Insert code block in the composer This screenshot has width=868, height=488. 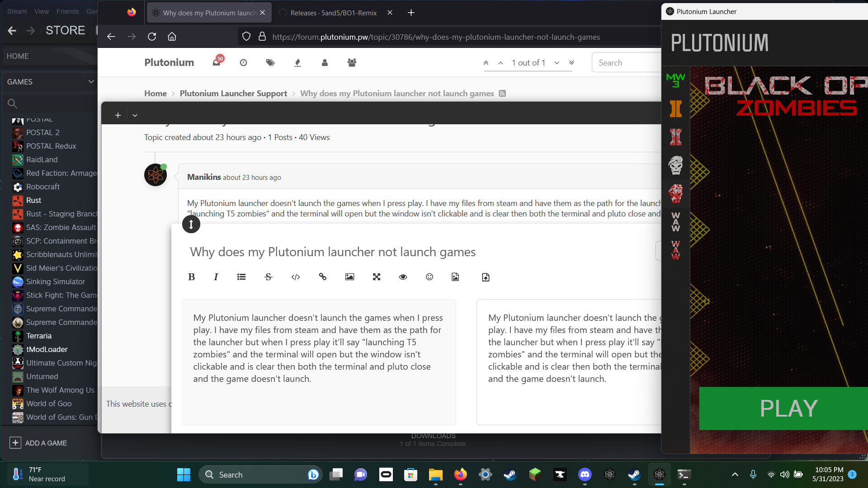296,277
